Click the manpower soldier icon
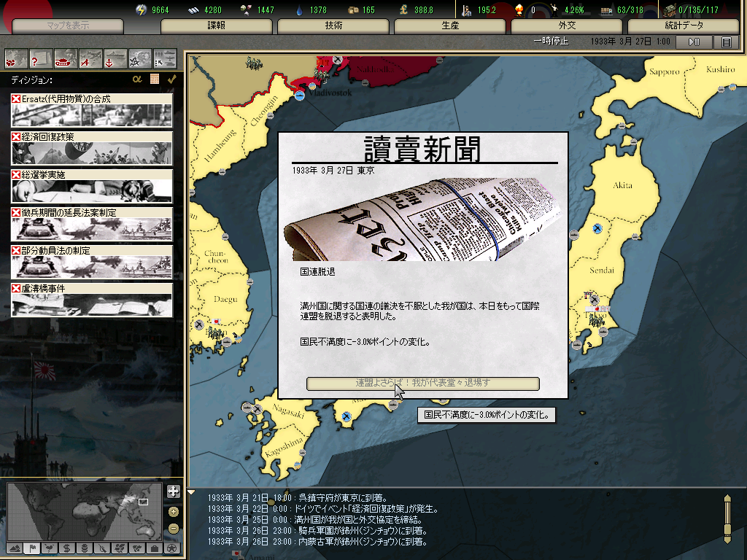The image size is (747, 560). (467, 9)
